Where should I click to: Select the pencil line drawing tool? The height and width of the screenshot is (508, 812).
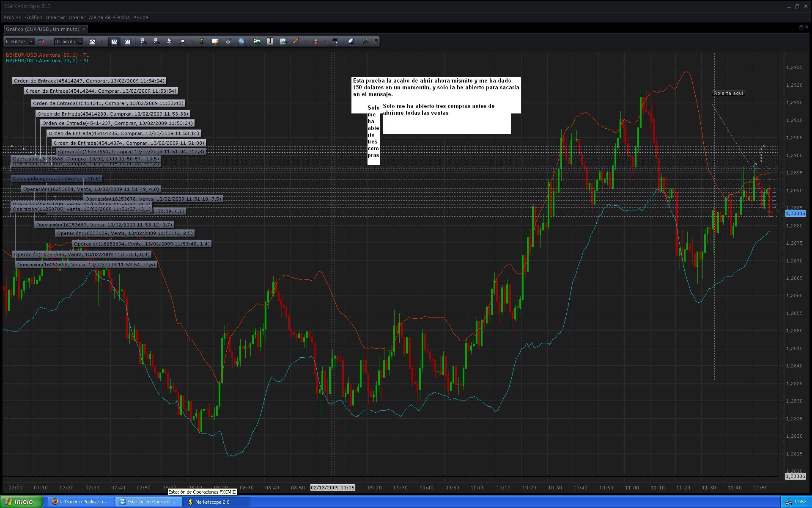[296, 41]
